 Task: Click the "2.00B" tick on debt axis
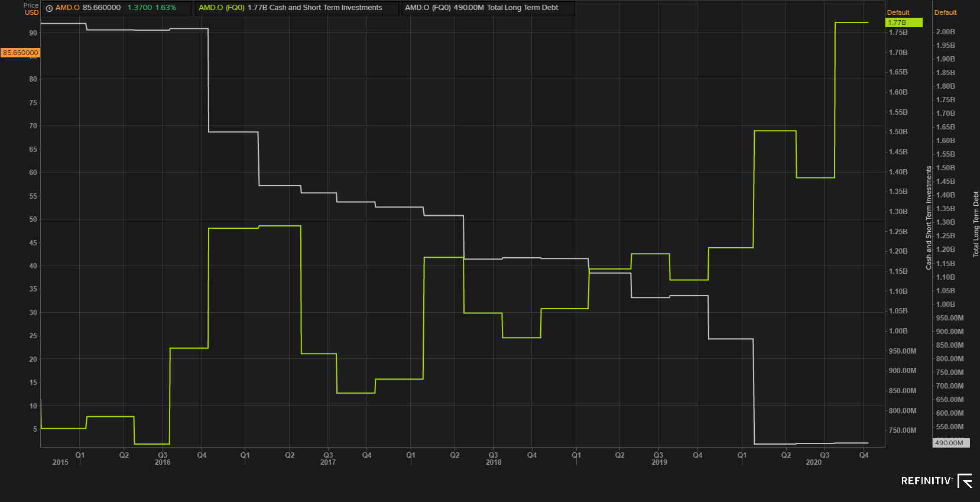(x=946, y=32)
